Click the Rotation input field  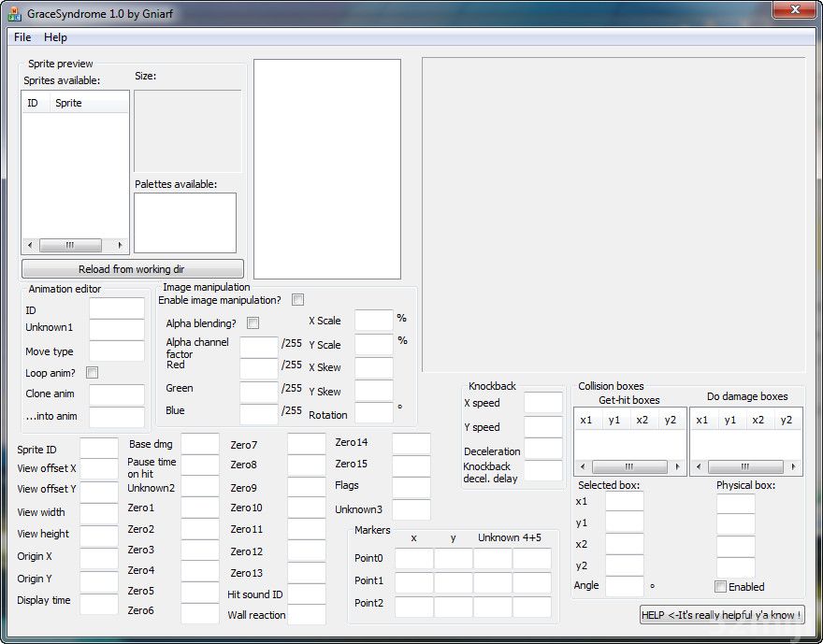pyautogui.click(x=373, y=413)
